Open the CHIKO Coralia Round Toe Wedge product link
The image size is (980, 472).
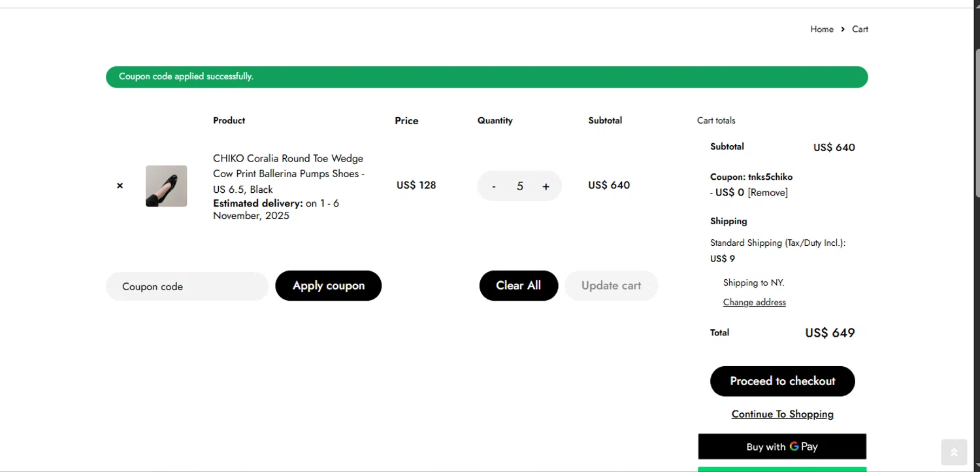(289, 174)
